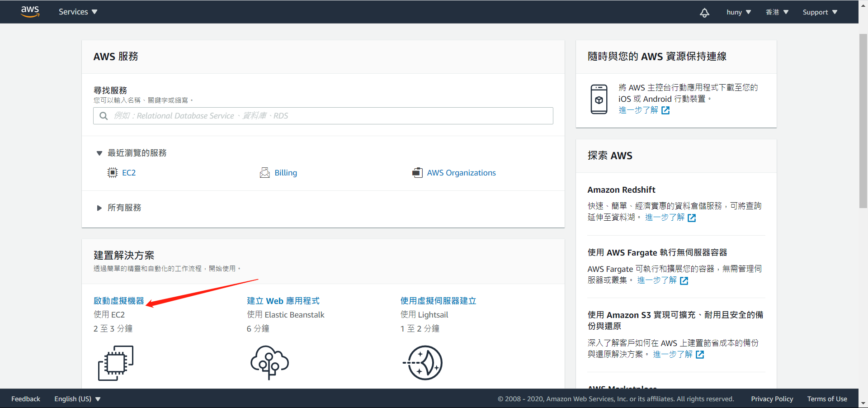The image size is (868, 408).
Task: Open English (US) language selector
Action: click(x=77, y=399)
